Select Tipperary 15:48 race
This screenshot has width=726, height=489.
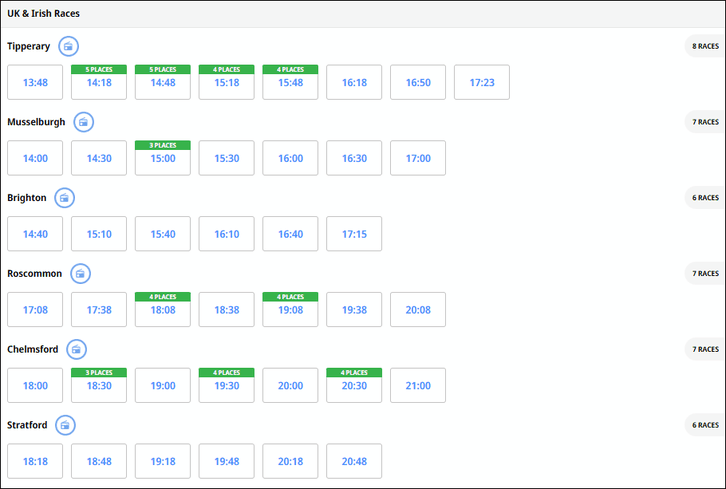coord(290,82)
